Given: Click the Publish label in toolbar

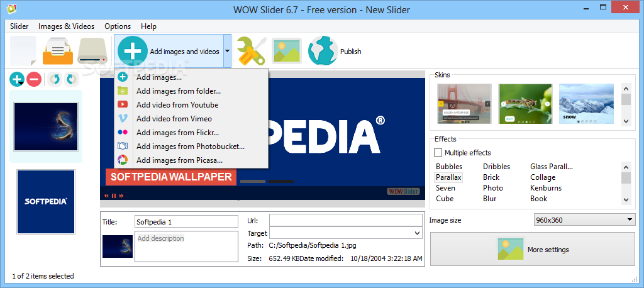Looking at the screenshot, I should pos(351,52).
